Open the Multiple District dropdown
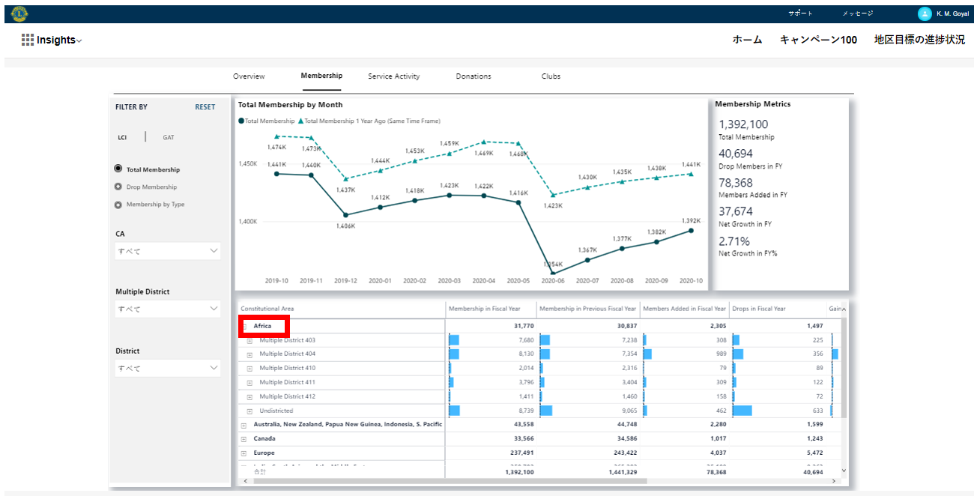Image resolution: width=980 pixels, height=499 pixels. tap(168, 309)
